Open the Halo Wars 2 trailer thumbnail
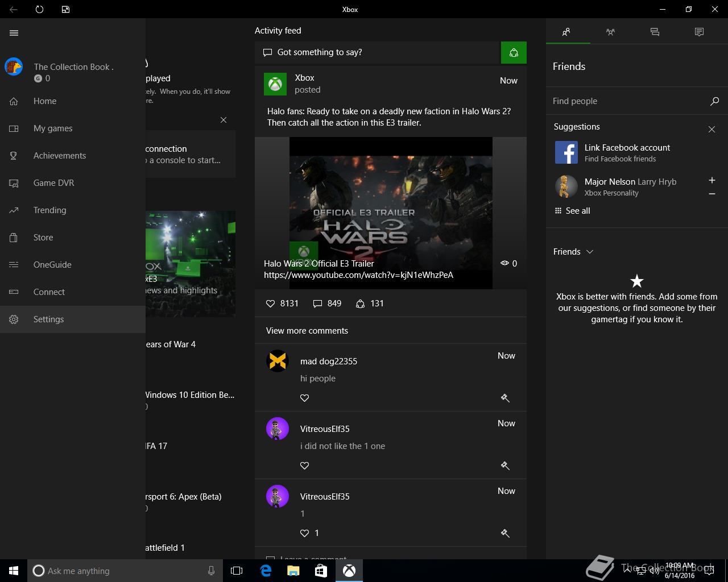728x582 pixels. 391,213
